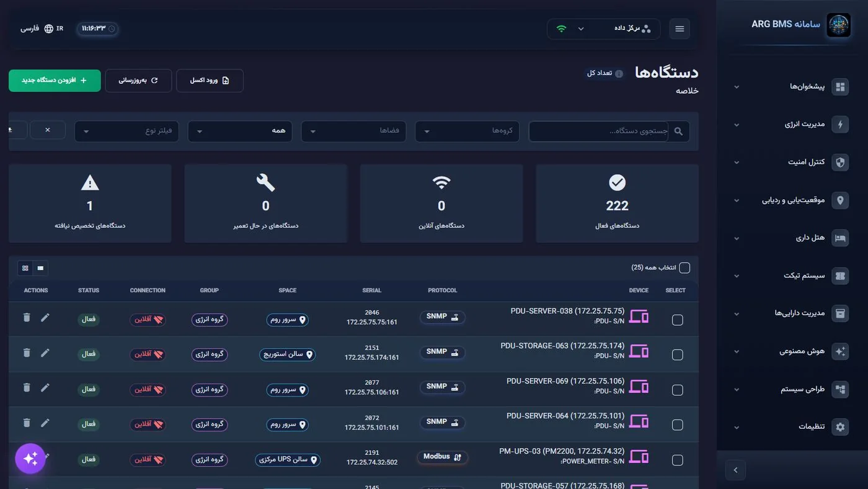Open هوش مصنوعی in the sidebar
The width and height of the screenshot is (868, 489).
coord(791,351)
